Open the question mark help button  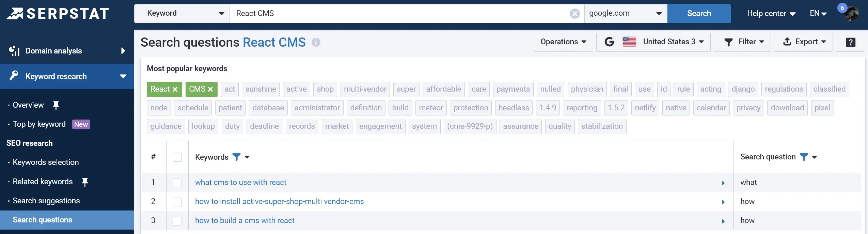851,42
